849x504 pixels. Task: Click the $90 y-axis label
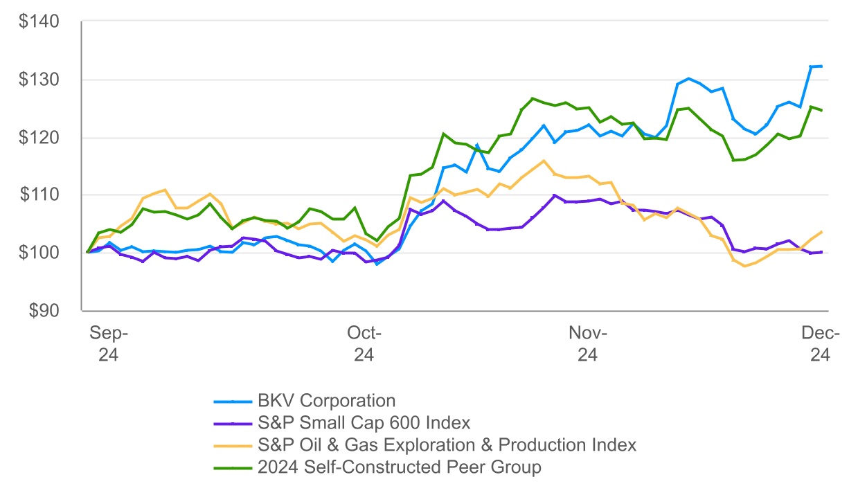(43, 311)
